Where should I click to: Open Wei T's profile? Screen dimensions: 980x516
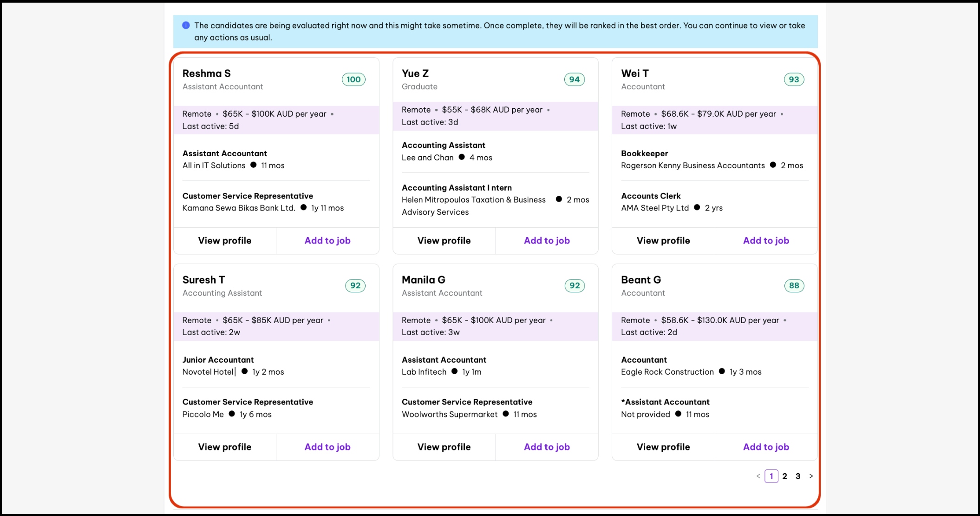click(663, 241)
